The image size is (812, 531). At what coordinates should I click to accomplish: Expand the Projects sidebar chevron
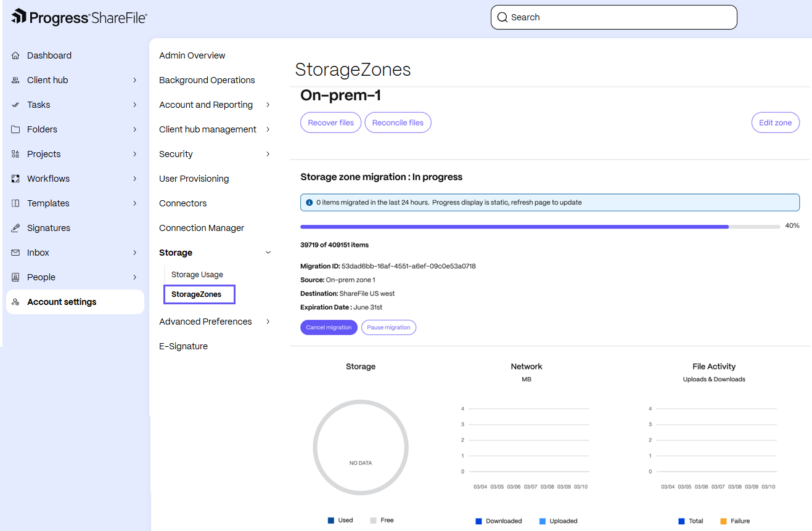point(135,154)
